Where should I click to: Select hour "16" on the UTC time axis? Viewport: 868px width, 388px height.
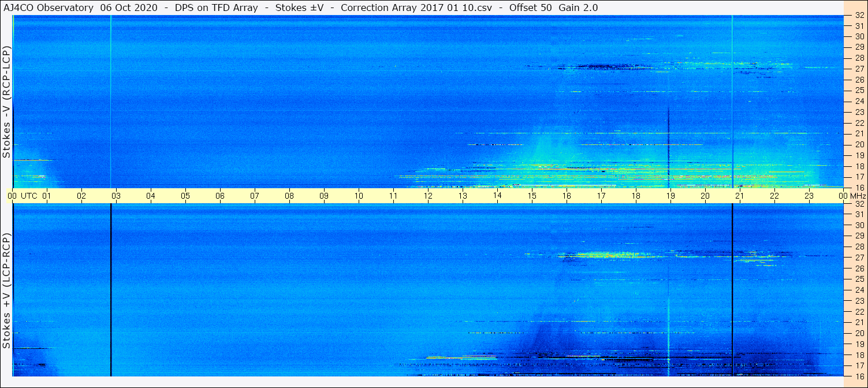click(567, 196)
